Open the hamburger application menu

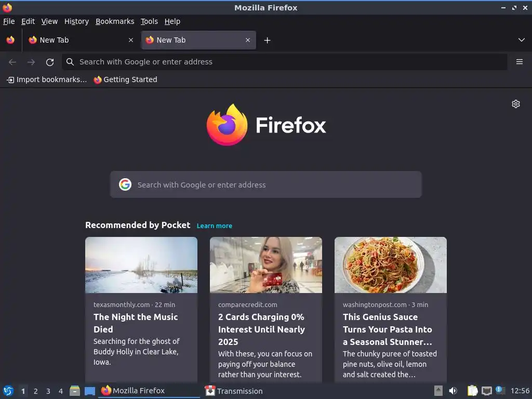click(519, 62)
